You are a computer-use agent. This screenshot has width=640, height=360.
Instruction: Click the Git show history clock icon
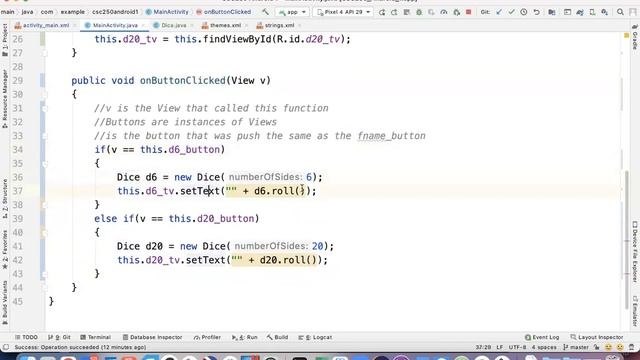click(524, 12)
